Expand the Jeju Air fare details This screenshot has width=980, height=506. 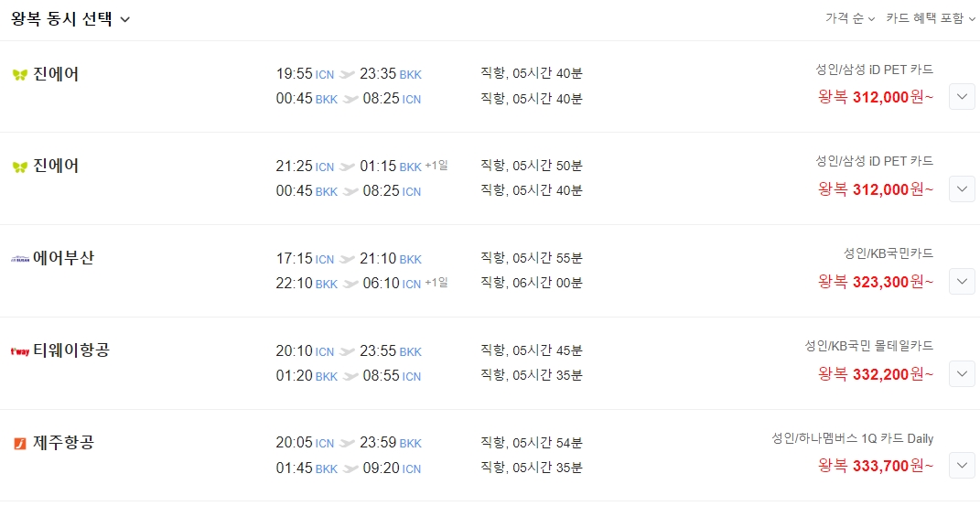tap(962, 466)
